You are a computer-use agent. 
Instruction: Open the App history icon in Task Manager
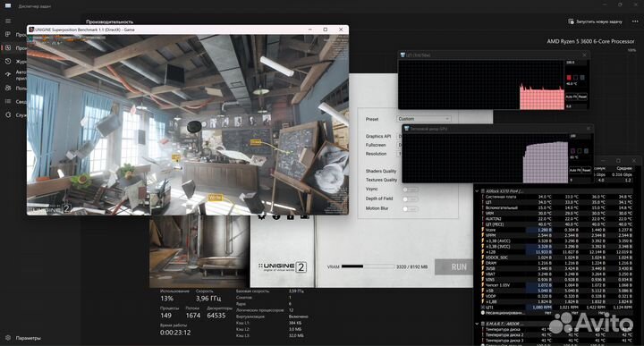pos(8,61)
